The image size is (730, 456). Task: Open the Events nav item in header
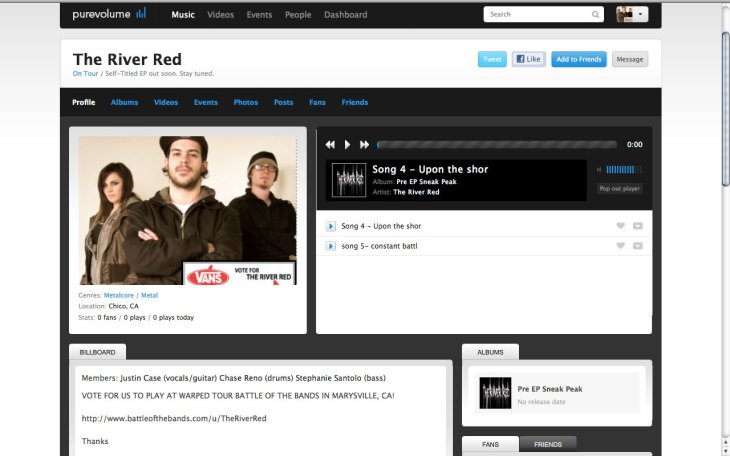tap(259, 15)
